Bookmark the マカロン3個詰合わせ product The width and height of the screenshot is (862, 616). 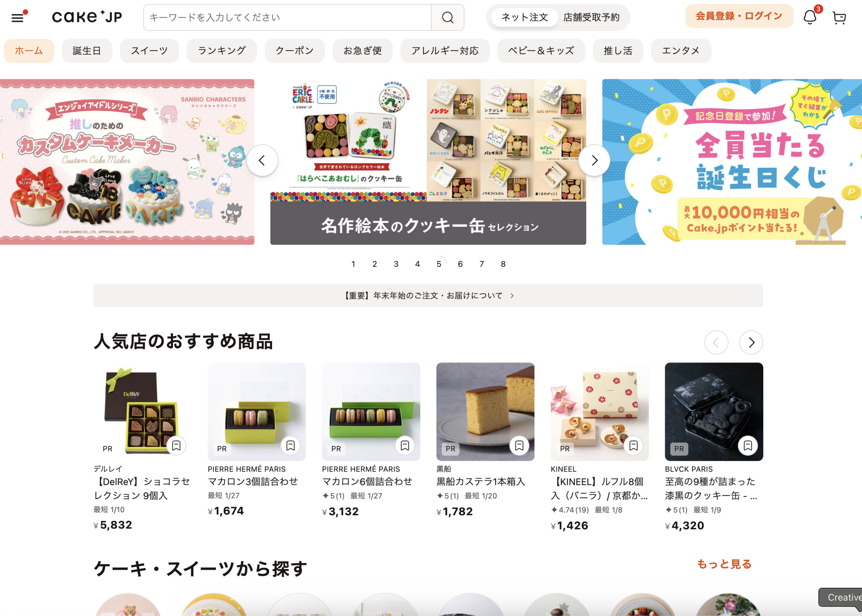(291, 445)
